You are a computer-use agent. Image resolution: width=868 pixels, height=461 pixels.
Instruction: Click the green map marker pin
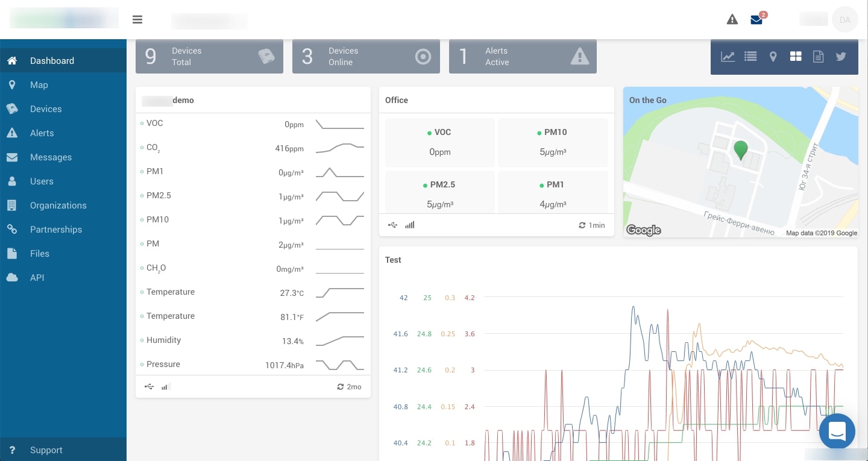(740, 149)
